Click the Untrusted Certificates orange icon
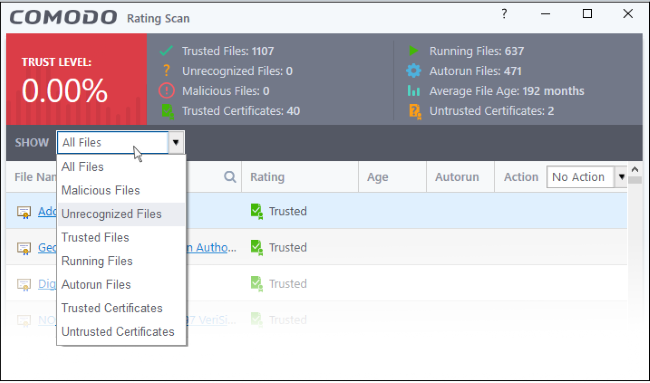This screenshot has height=383, width=650. click(x=415, y=111)
